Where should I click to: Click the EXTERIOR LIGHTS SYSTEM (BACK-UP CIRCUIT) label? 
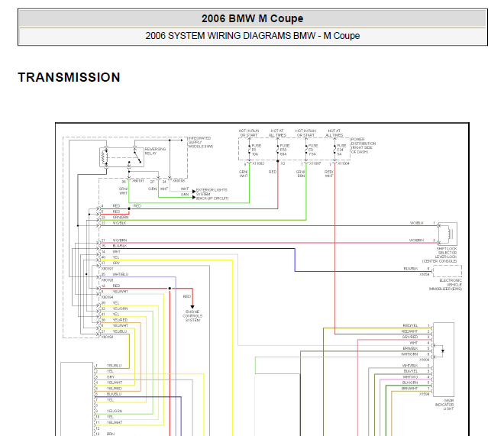coord(212,195)
